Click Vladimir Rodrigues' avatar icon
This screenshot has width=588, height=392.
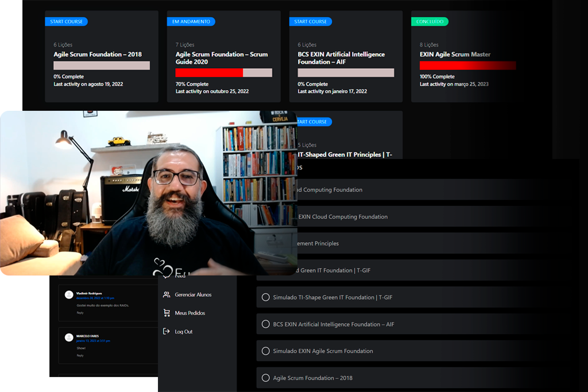click(x=69, y=295)
